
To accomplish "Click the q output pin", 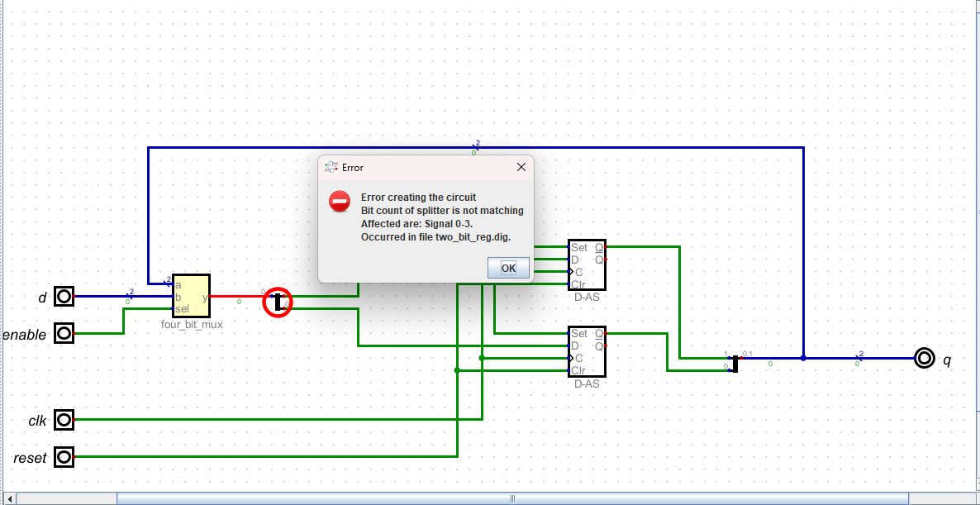I will [923, 359].
